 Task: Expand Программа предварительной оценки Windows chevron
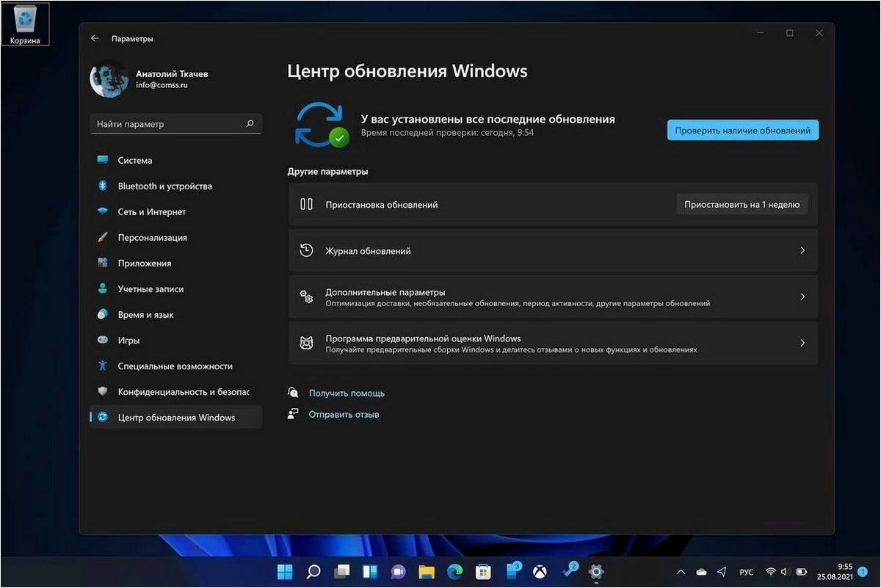tap(802, 343)
